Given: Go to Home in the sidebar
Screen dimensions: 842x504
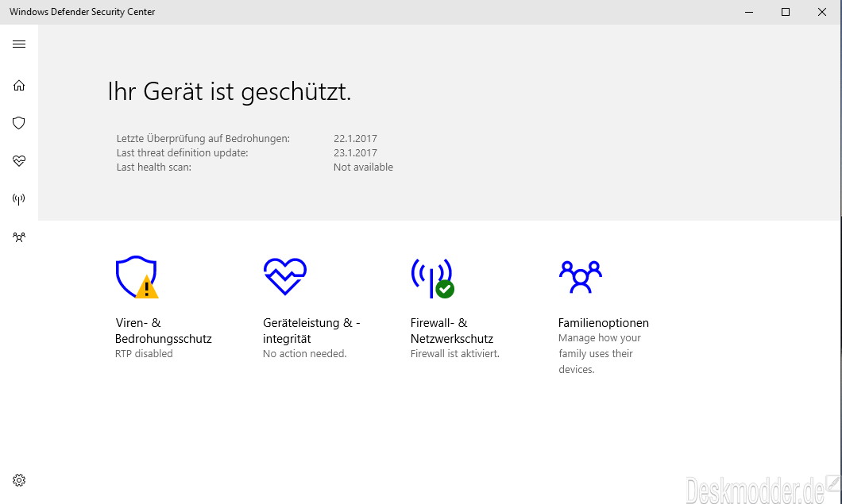Looking at the screenshot, I should tap(19, 86).
